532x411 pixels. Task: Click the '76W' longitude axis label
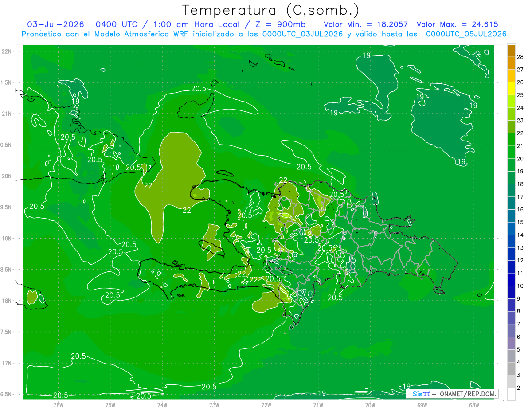point(58,405)
